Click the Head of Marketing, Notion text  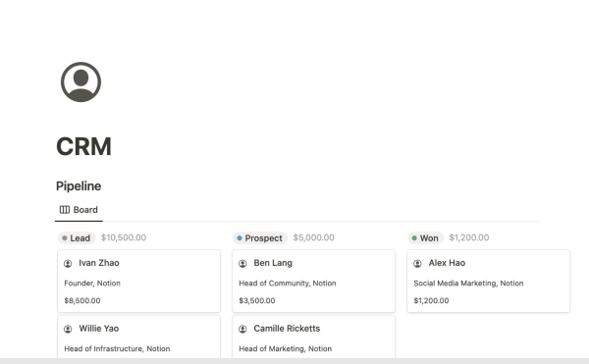click(285, 349)
